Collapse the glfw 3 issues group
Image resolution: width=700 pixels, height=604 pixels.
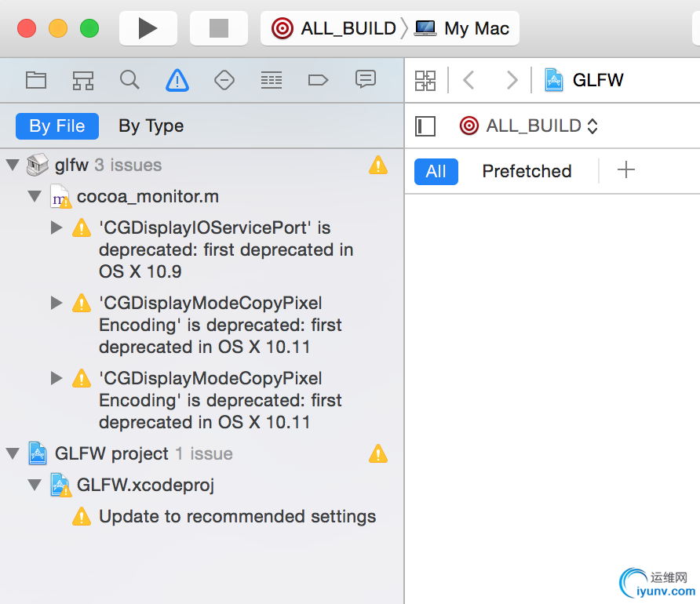point(13,166)
